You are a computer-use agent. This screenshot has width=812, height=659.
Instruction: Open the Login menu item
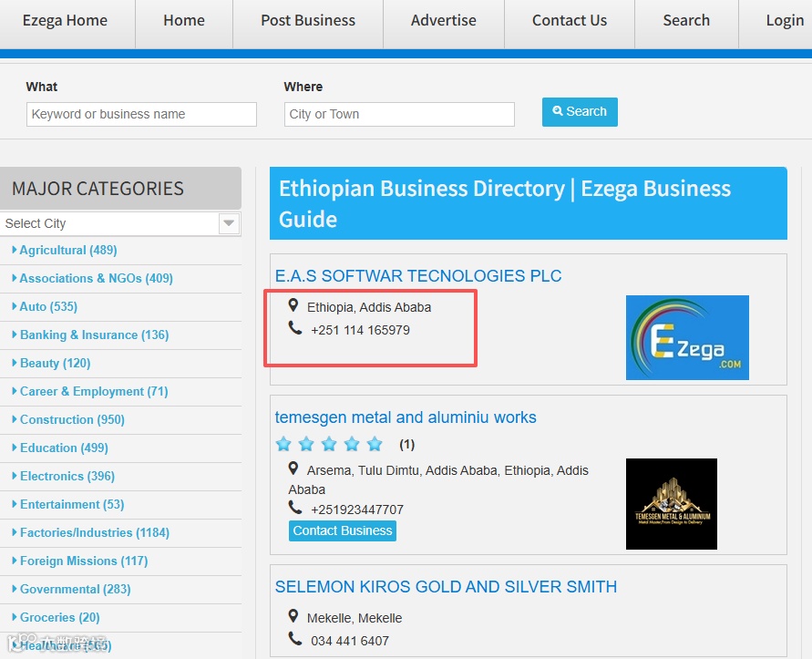[785, 21]
